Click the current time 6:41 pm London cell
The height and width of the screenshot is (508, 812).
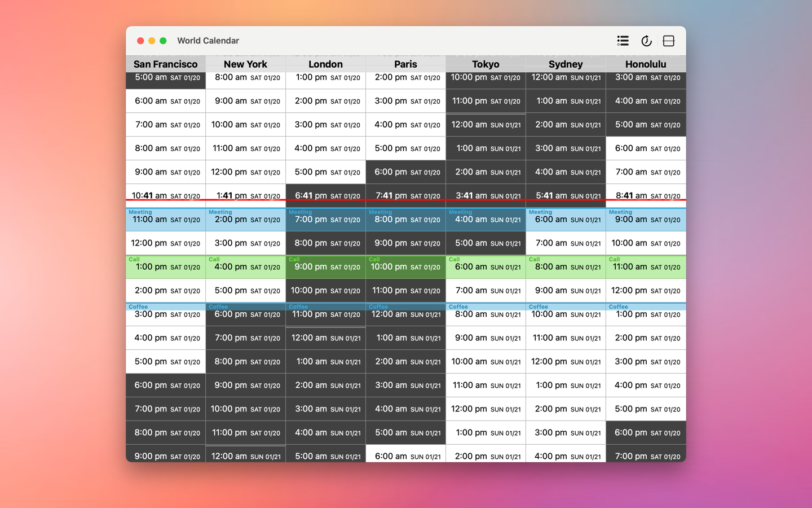tap(326, 196)
